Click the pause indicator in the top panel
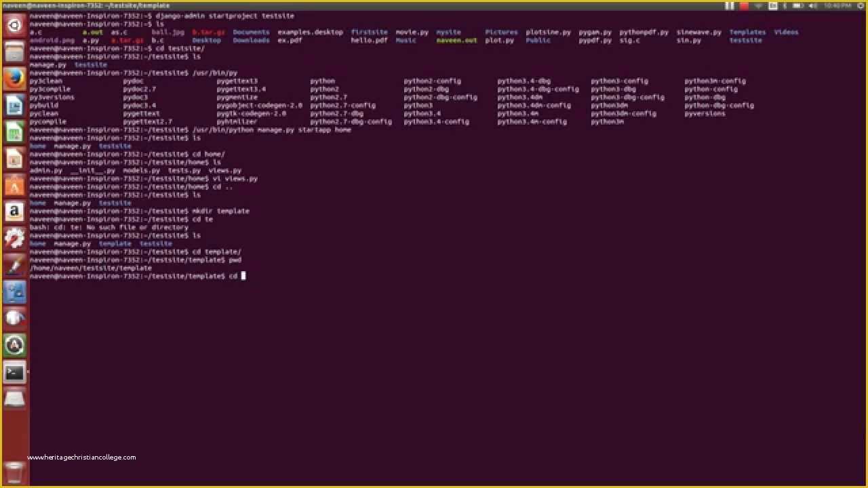Screen dimensions: 868x488 (x=730, y=5)
